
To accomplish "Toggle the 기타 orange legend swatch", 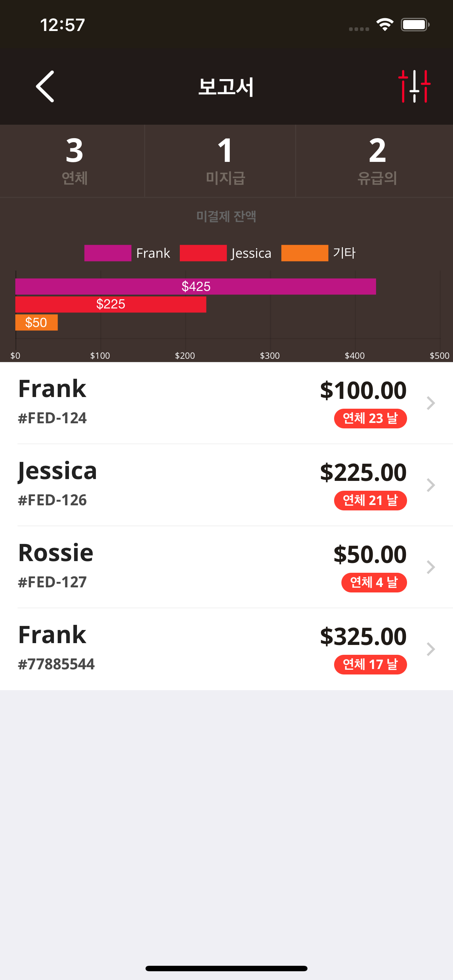I will [305, 253].
